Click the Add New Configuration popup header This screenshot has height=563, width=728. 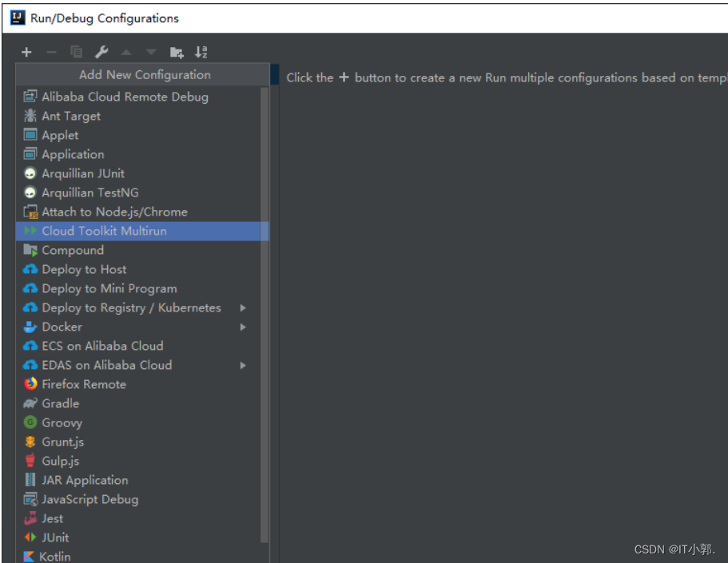coord(142,75)
